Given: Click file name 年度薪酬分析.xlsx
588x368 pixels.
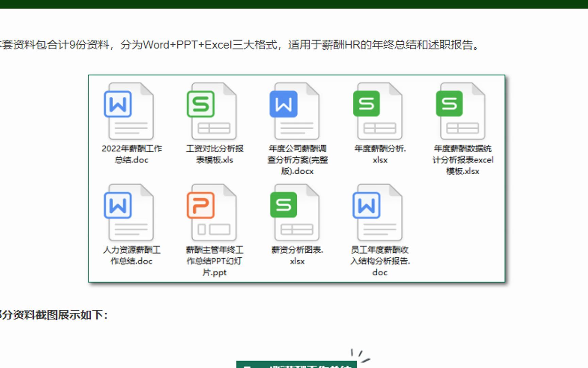Looking at the screenshot, I should [x=380, y=154].
